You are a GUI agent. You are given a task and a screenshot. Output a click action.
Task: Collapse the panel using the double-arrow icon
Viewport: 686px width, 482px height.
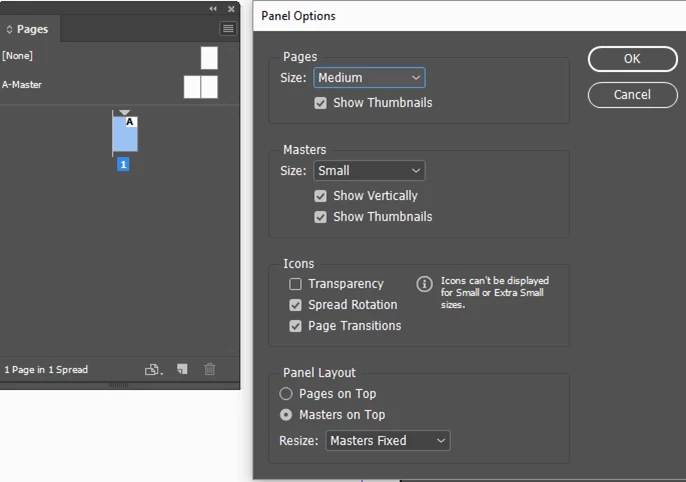[213, 9]
